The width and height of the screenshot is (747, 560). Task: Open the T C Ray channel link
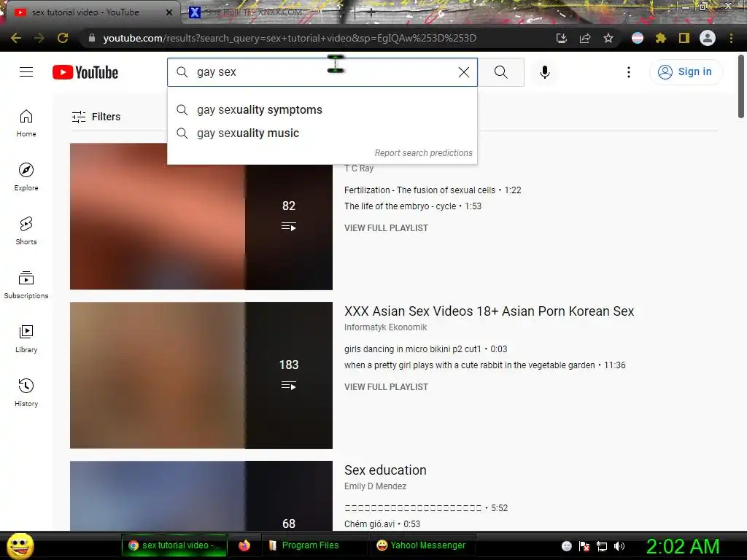click(359, 168)
